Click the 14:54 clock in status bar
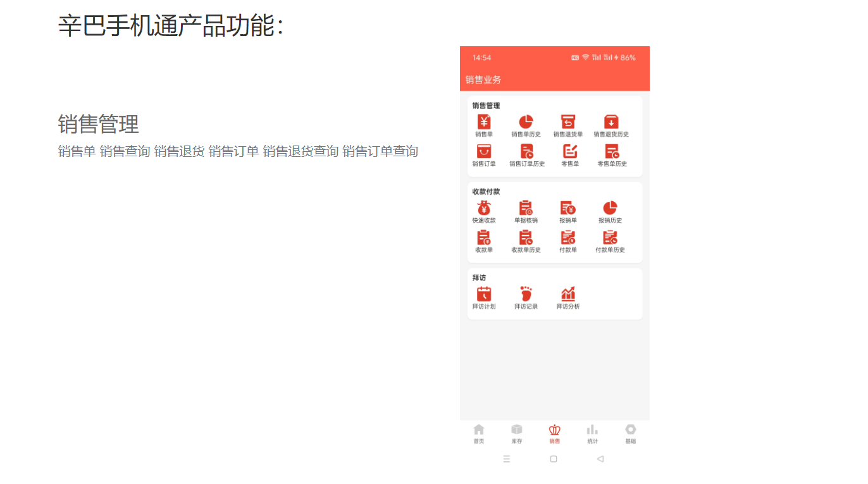This screenshot has width=868, height=484. (x=481, y=58)
